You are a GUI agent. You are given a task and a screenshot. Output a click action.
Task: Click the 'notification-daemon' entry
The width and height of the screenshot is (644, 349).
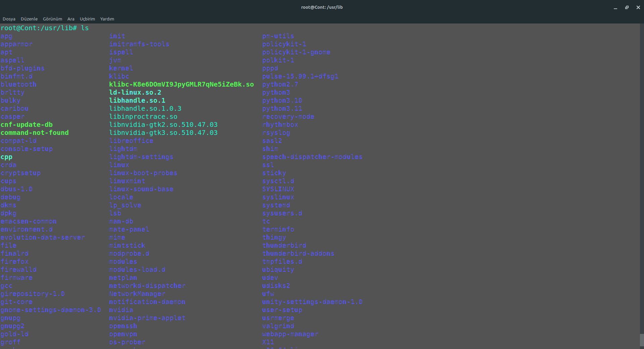tap(147, 302)
